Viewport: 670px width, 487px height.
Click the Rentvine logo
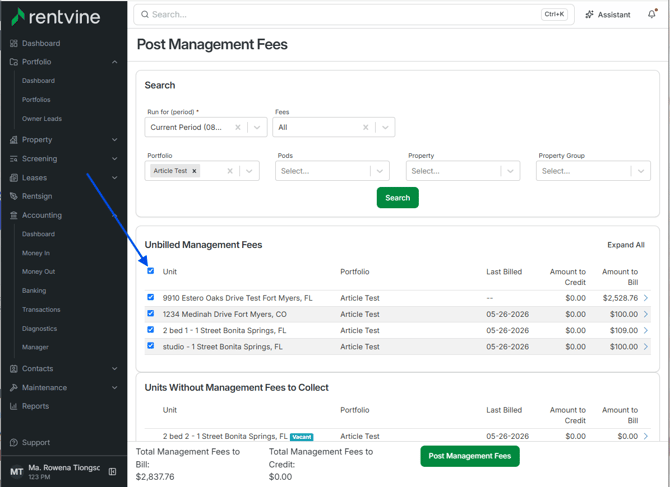56,17
